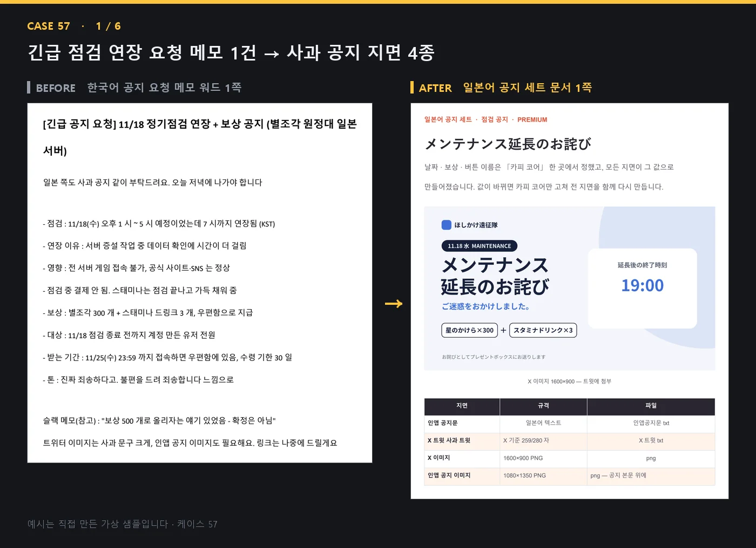Click the 'AFTER' section label

[435, 88]
